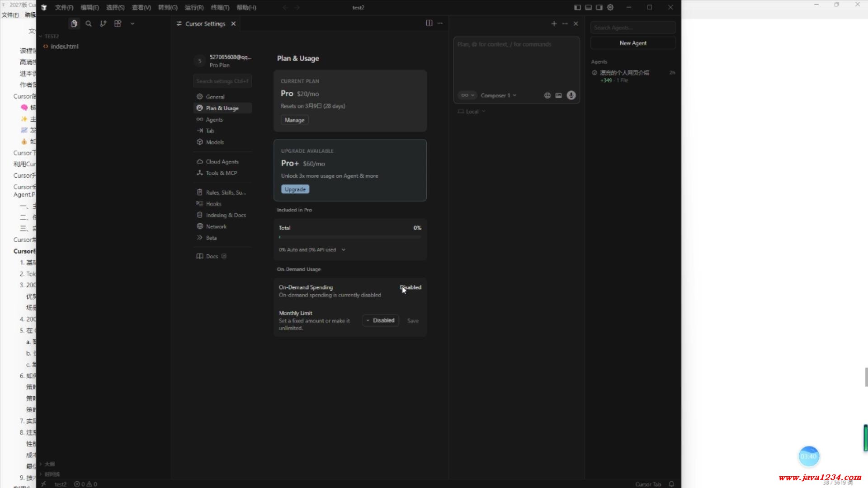Open the Source Control branch icon

(103, 23)
